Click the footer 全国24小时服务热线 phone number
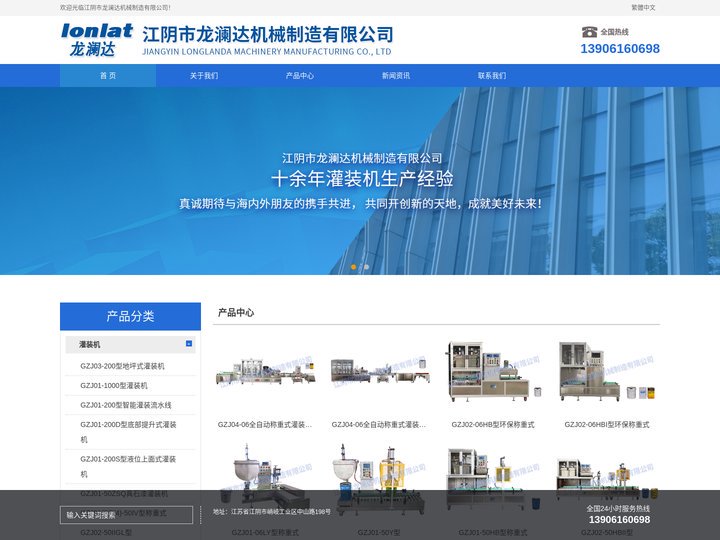 pos(619,520)
